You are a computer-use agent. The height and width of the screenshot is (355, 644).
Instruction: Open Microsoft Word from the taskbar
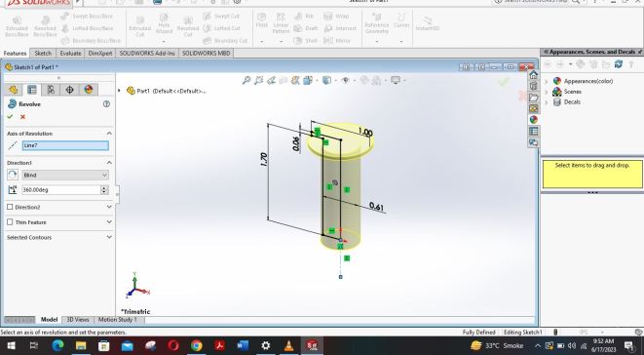pos(243,346)
